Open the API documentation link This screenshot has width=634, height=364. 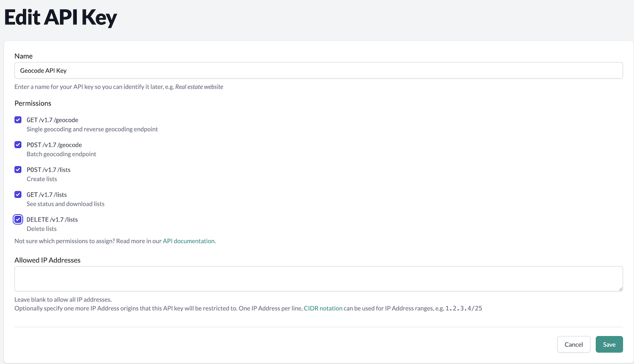(x=188, y=241)
